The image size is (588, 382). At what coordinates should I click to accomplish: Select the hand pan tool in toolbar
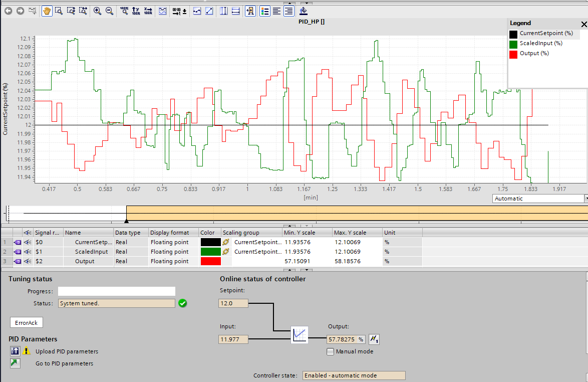coord(47,11)
